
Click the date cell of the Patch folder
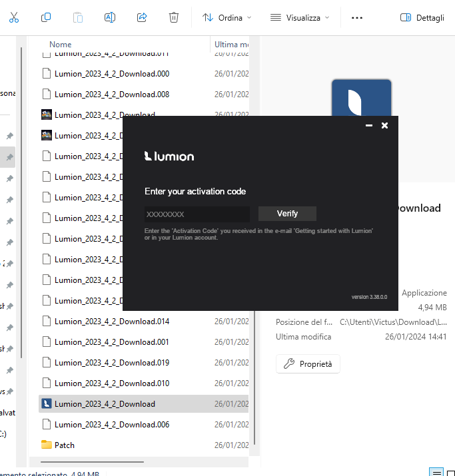(231, 445)
